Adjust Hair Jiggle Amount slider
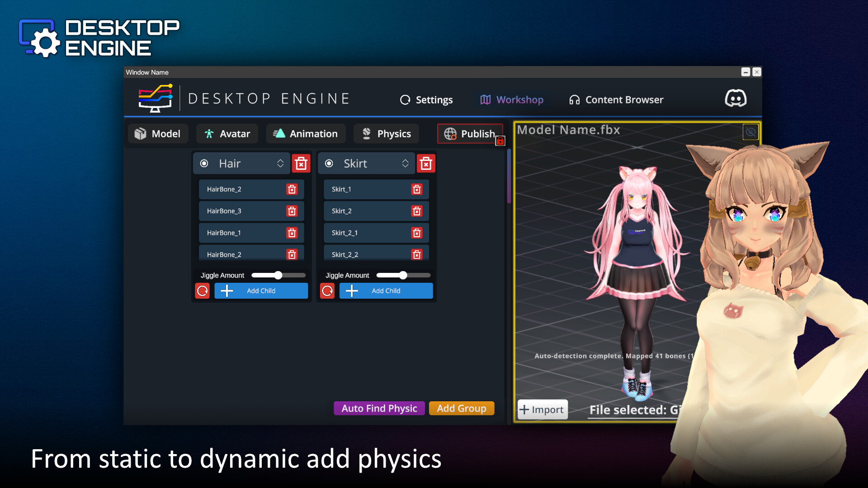This screenshot has width=868, height=488. (x=278, y=275)
